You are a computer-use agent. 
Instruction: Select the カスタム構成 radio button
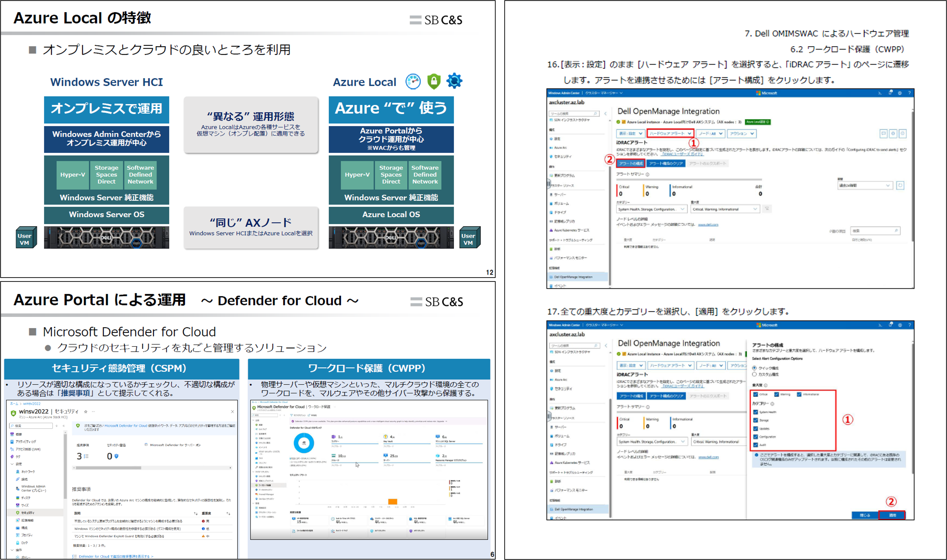(755, 374)
